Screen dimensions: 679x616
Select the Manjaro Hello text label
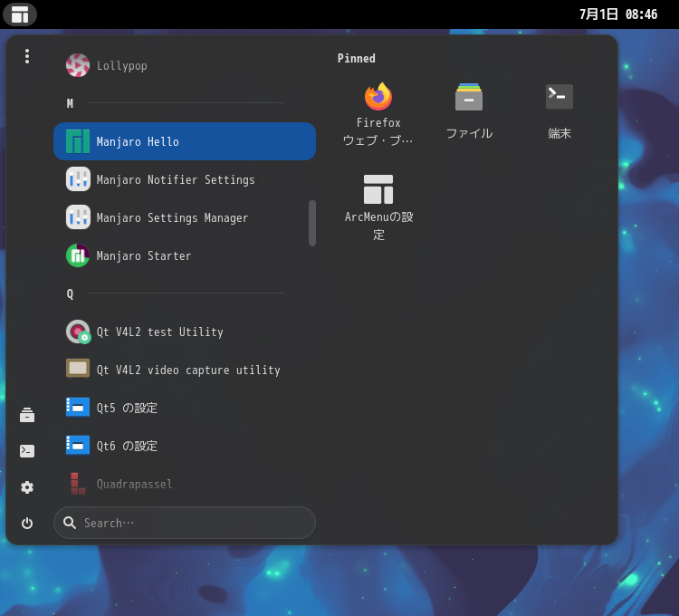(x=138, y=141)
